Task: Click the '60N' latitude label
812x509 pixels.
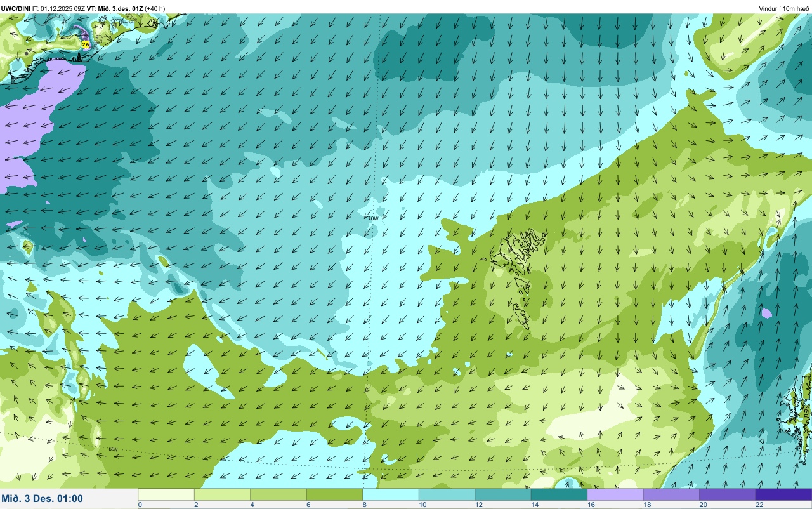Action: (113, 449)
